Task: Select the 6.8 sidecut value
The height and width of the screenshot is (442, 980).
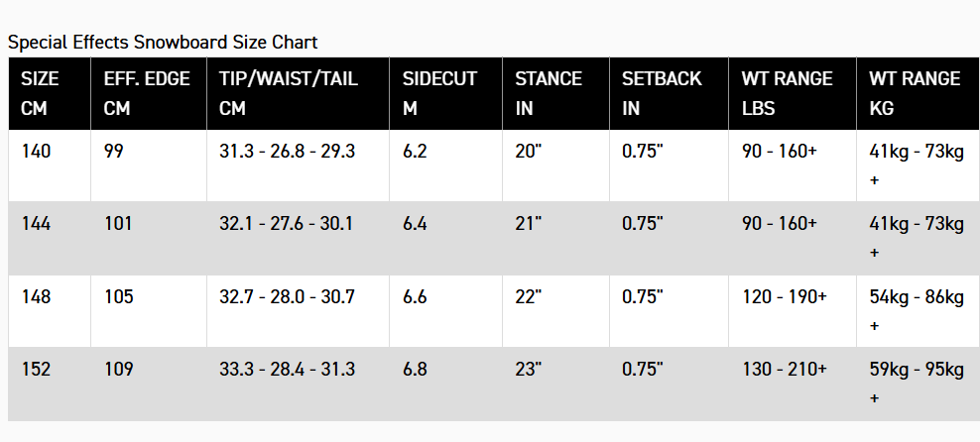Action: [415, 369]
